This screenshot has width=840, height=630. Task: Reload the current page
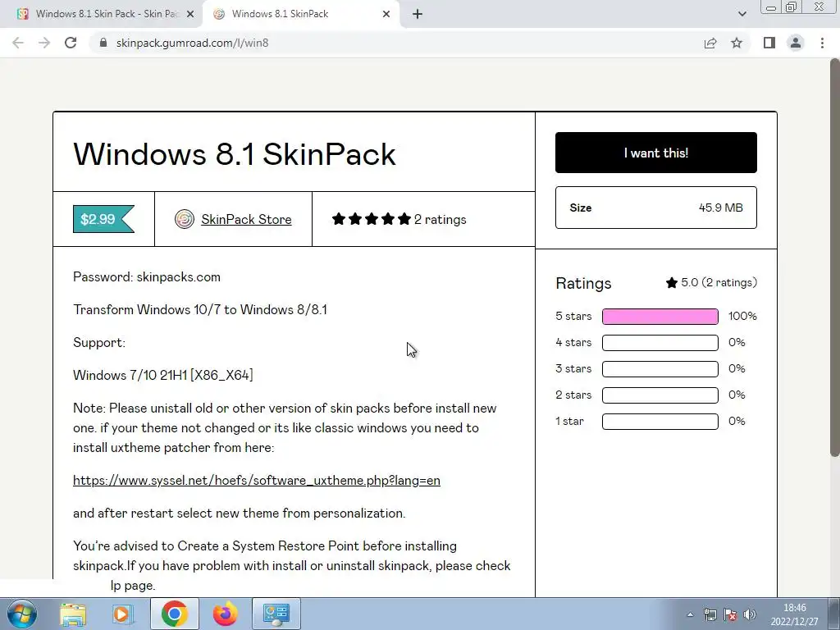[71, 43]
